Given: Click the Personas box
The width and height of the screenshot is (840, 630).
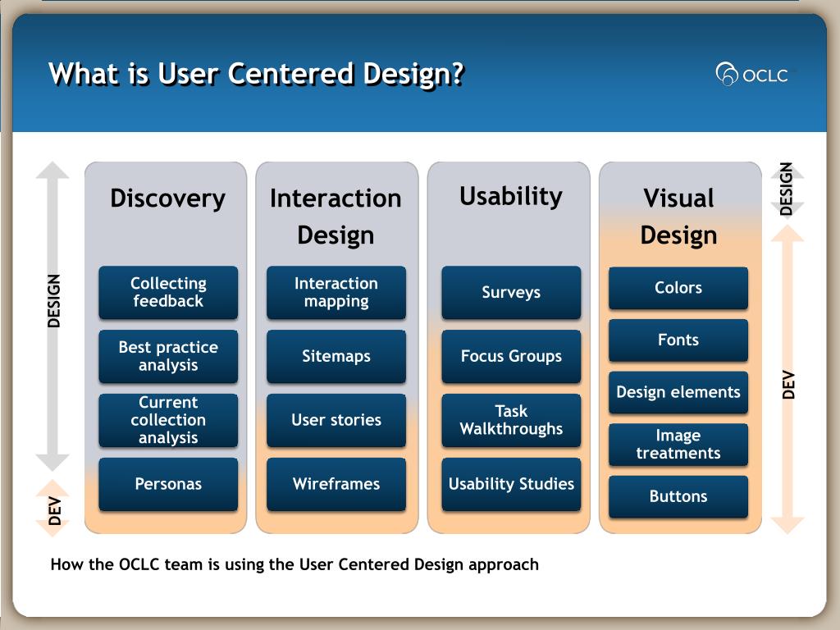Looking at the screenshot, I should pos(168,484).
